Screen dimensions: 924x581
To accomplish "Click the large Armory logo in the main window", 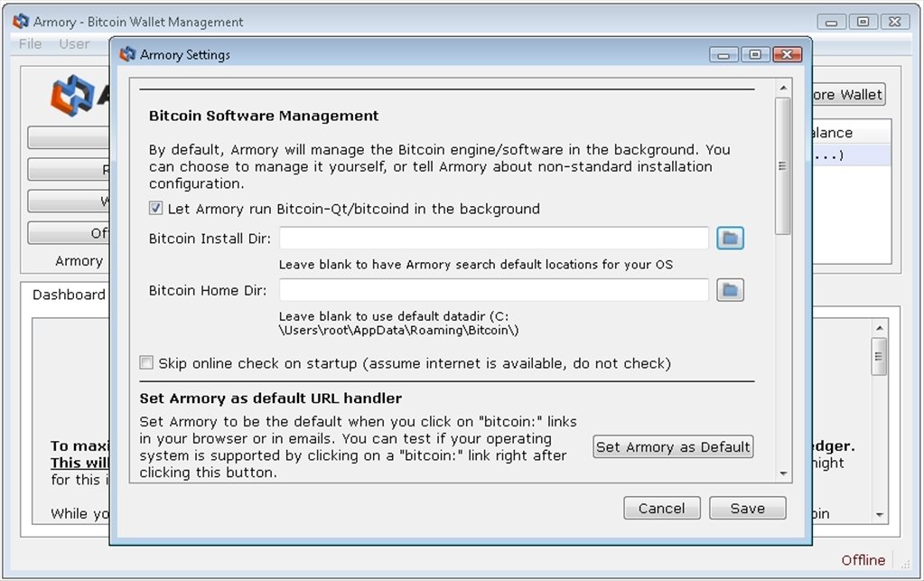I will [72, 94].
